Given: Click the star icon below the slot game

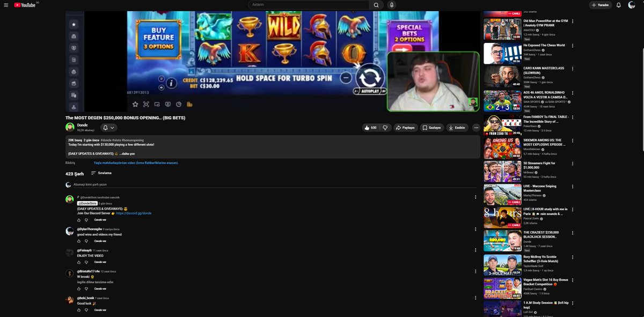Looking at the screenshot, I should (x=135, y=104).
